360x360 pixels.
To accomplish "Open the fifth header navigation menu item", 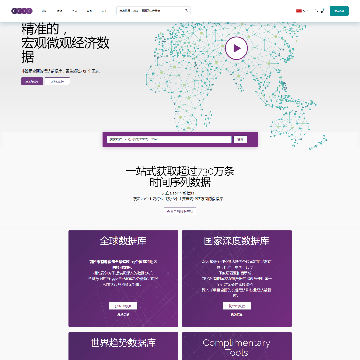I will [x=104, y=11].
